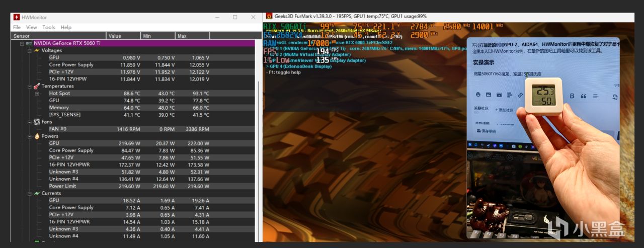Screen dimensions: 644x248
Task: Collapse the Voltages tree section
Action: coord(29,50)
